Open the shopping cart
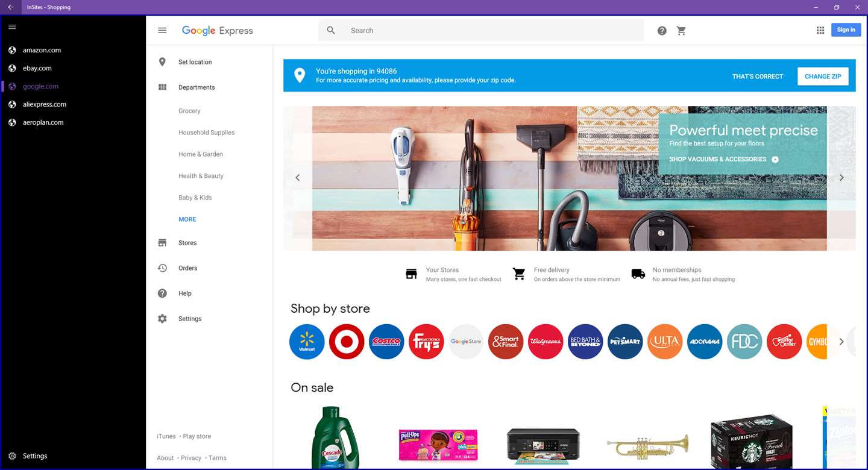 pyautogui.click(x=681, y=31)
